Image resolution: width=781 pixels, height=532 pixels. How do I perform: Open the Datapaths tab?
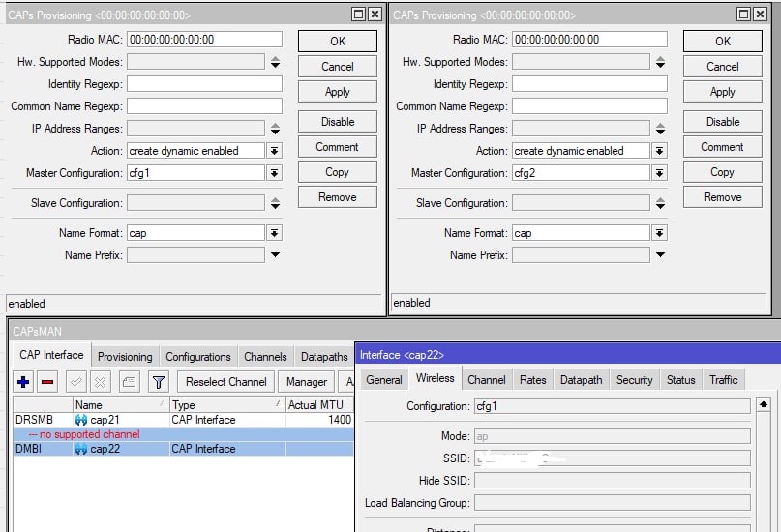[324, 357]
